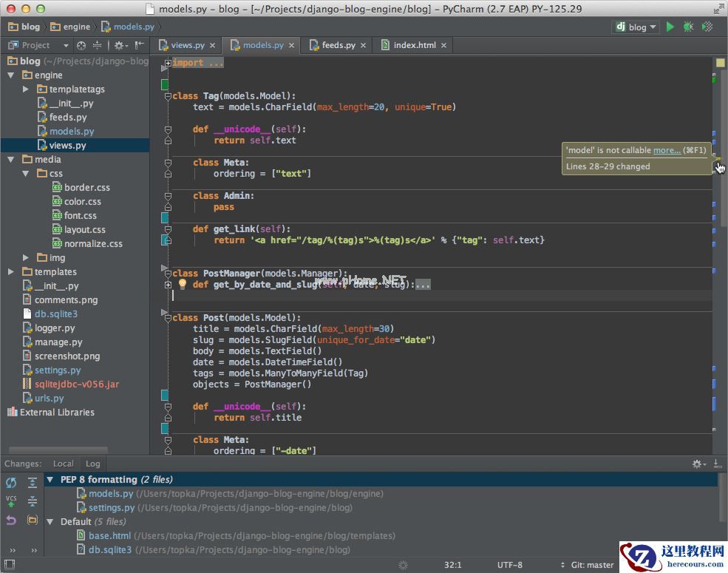Click the VCS commit changes icon

[11, 502]
